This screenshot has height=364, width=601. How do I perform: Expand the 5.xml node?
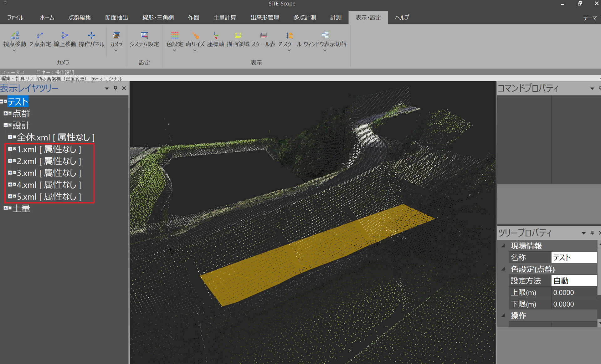click(x=10, y=196)
